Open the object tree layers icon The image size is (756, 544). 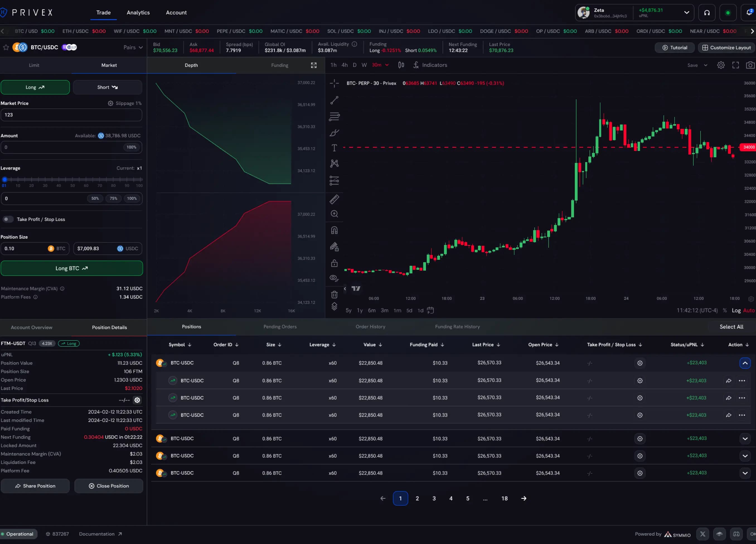[334, 306]
